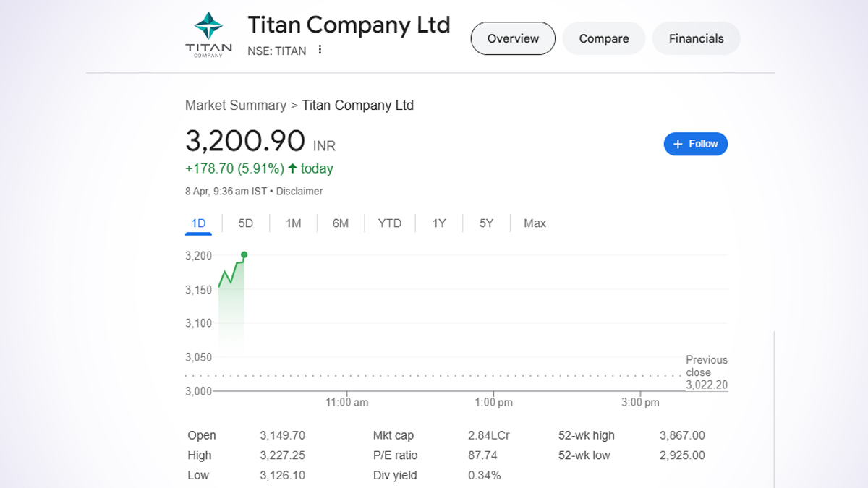Image resolution: width=868 pixels, height=488 pixels.
Task: Click the Titan Company Ltd title
Action: (x=349, y=25)
